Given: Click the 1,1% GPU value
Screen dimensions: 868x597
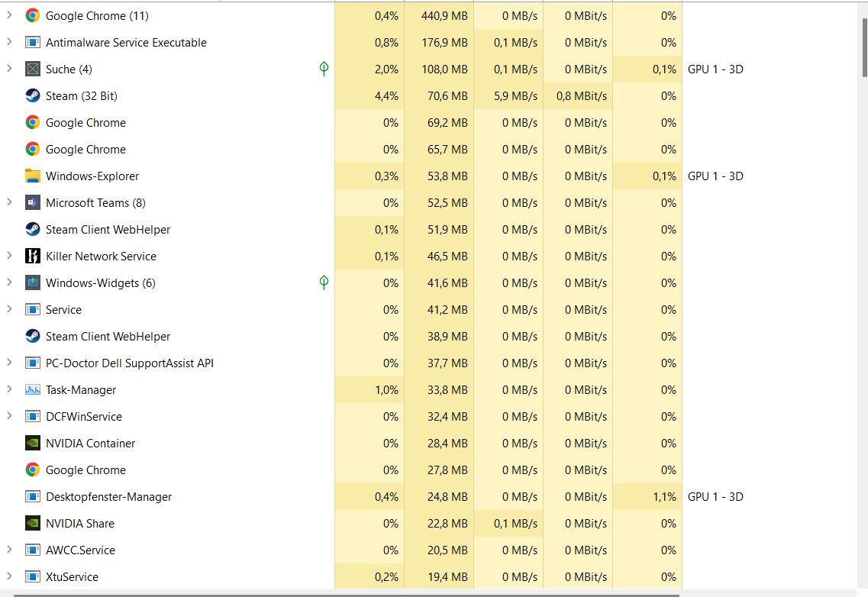Looking at the screenshot, I should pos(664,497).
